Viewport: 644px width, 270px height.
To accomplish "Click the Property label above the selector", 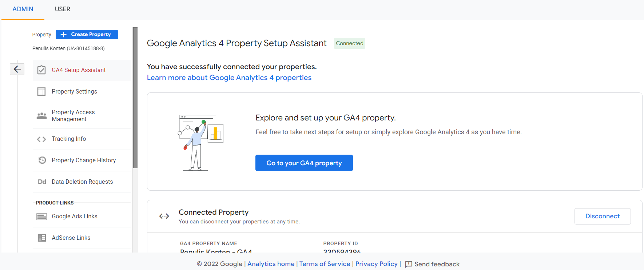I will 41,35.
